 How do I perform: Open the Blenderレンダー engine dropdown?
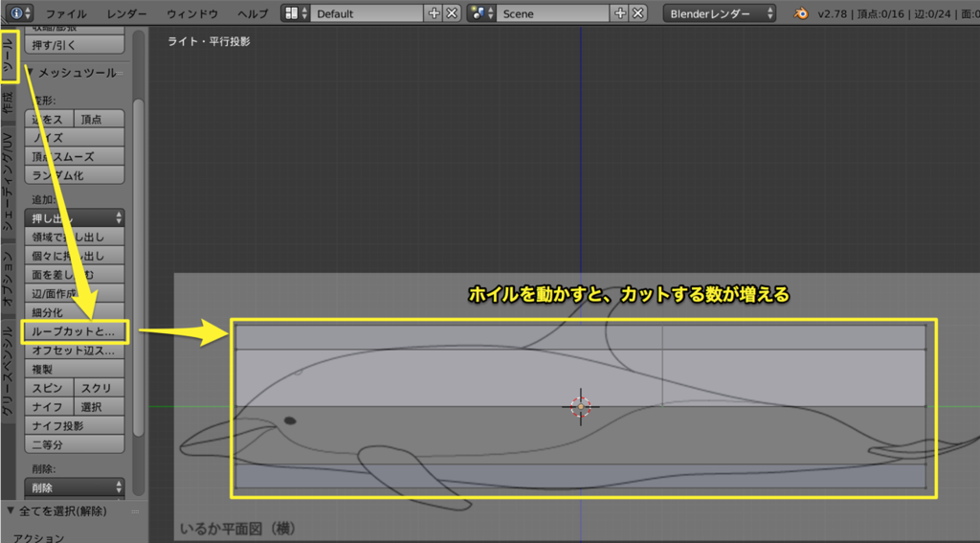click(720, 13)
